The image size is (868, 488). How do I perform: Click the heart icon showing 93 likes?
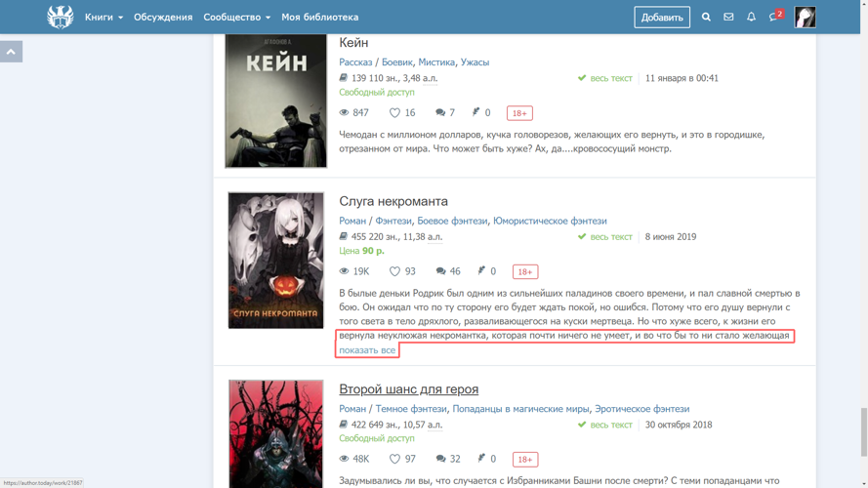click(x=394, y=271)
